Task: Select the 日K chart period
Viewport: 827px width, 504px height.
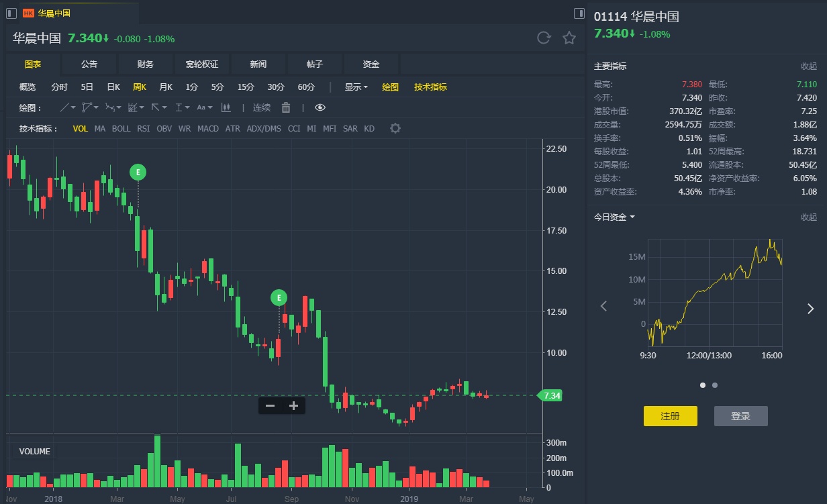Action: pyautogui.click(x=113, y=87)
